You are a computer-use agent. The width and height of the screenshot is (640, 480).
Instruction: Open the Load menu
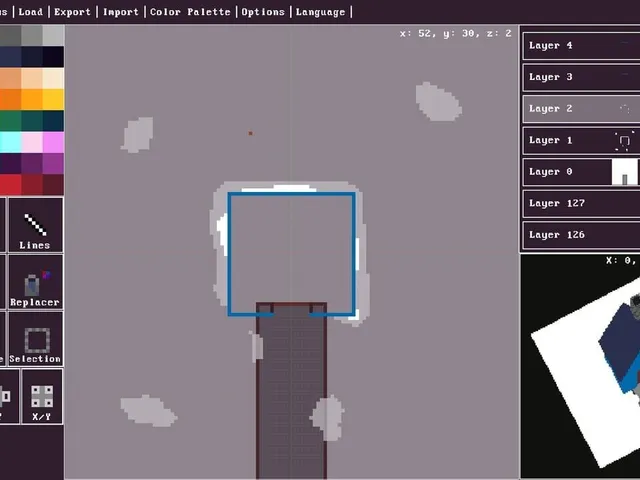pyautogui.click(x=31, y=12)
